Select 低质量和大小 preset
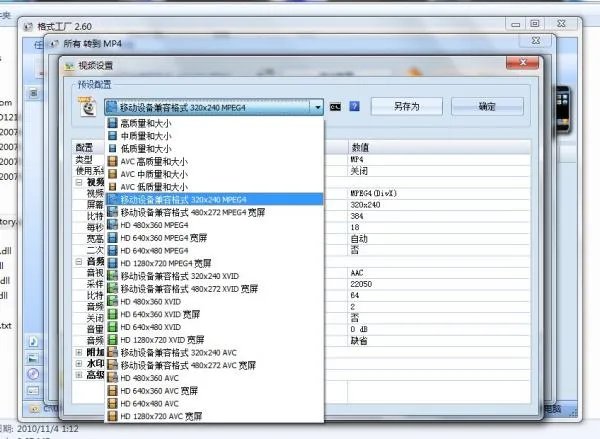This screenshot has height=439, width=600. [x=214, y=149]
